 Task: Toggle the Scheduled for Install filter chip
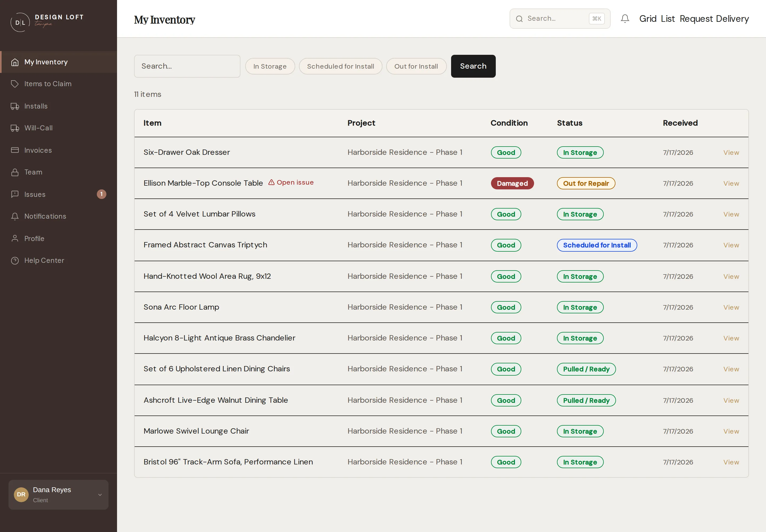340,66
